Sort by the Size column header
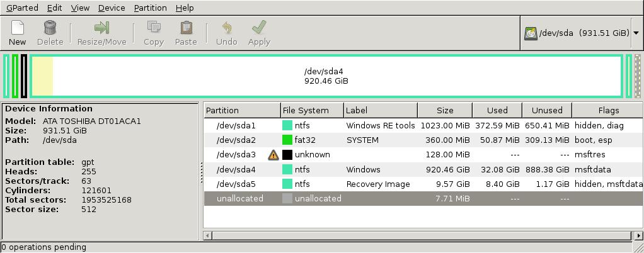 click(x=446, y=110)
